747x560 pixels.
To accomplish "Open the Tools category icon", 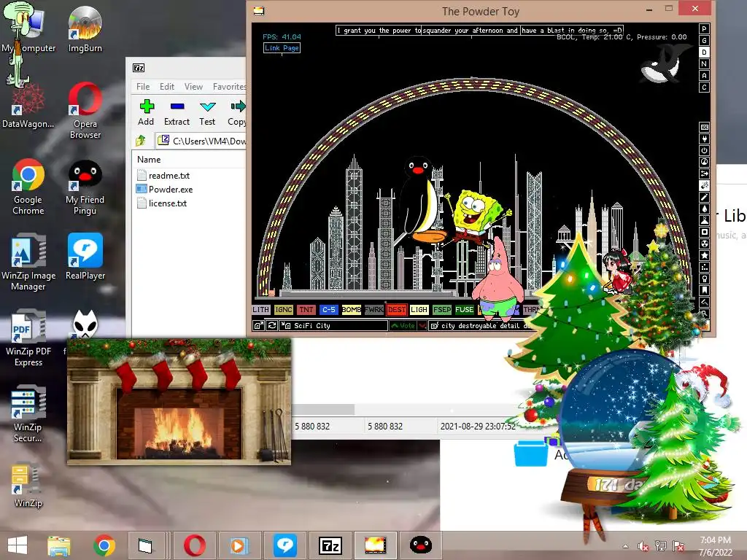I will coord(704,279).
